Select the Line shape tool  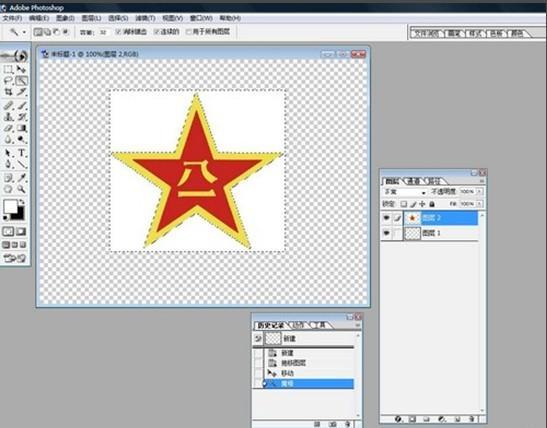coord(21,164)
